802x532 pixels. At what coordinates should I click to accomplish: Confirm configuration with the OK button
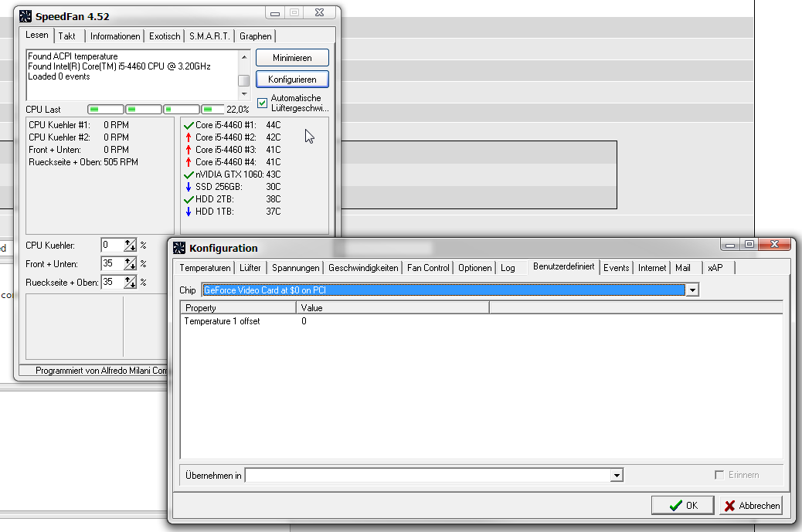coord(683,506)
